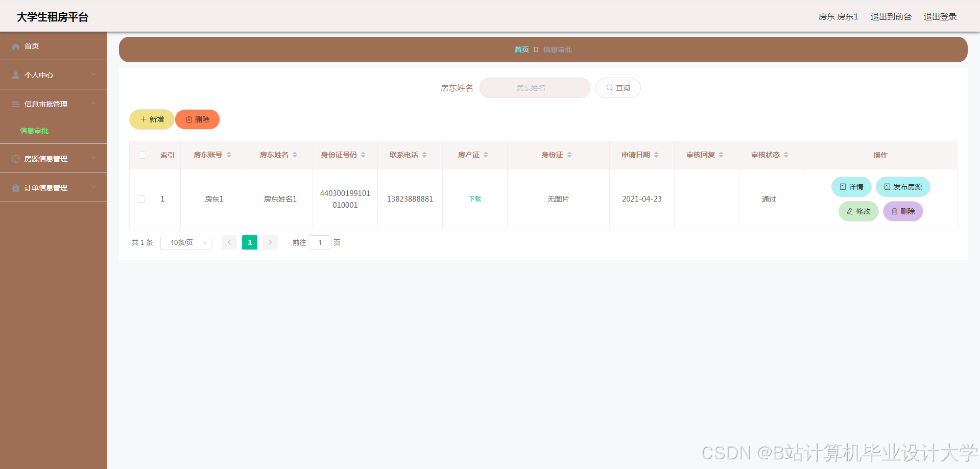Check the row checkbox for 房东1
This screenshot has height=469, width=980.
[x=141, y=199]
